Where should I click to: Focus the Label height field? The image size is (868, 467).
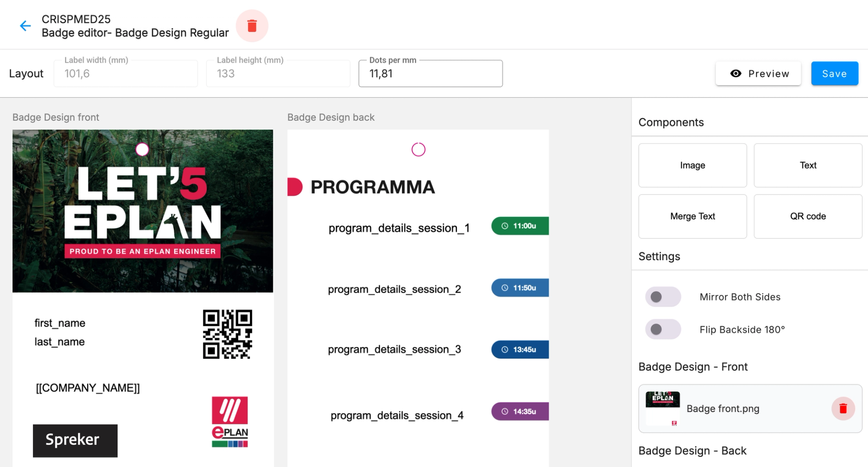pos(278,73)
